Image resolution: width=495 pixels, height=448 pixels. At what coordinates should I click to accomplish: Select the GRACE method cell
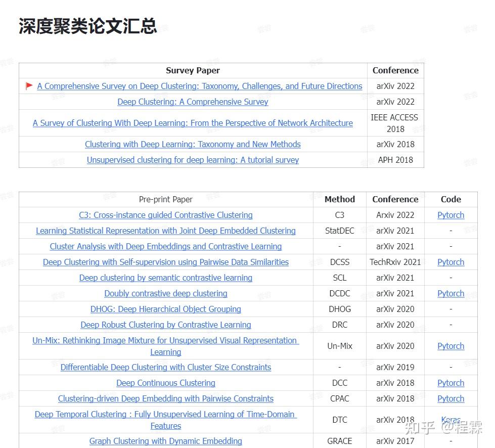(x=340, y=441)
